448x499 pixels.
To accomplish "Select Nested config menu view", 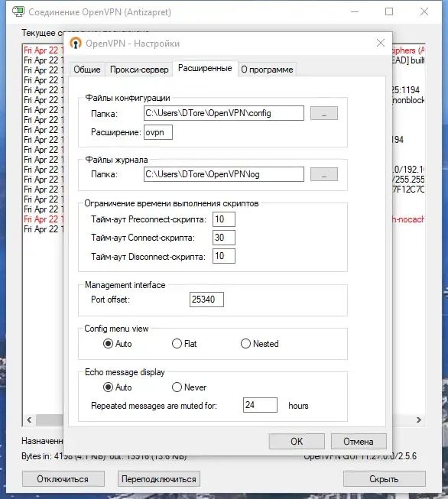I will [x=259, y=344].
